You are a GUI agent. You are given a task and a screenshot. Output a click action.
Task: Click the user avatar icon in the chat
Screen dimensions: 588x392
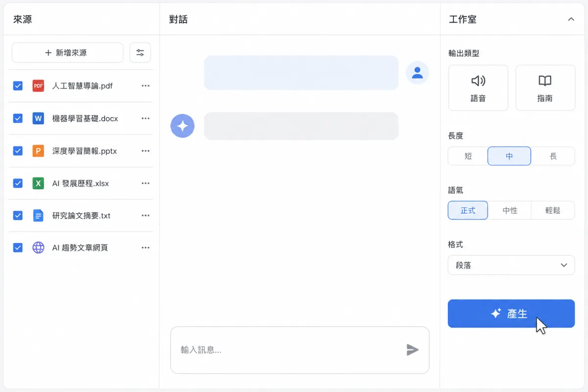(x=417, y=73)
